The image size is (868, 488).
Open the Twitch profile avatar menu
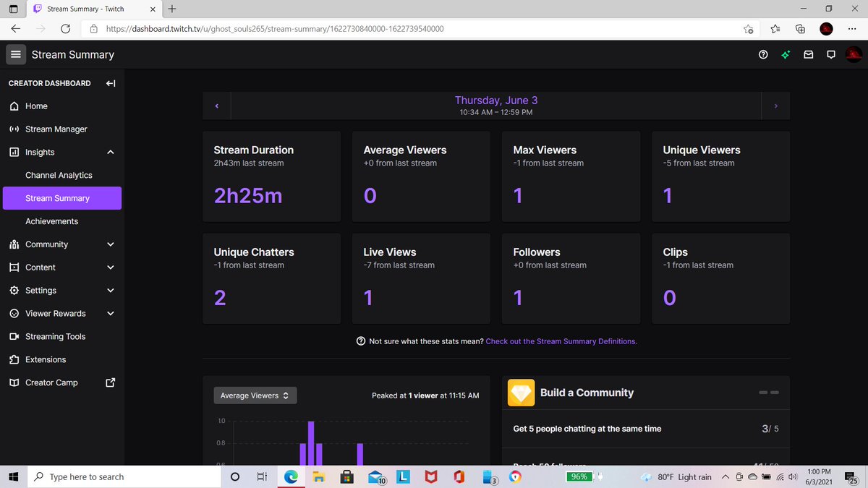pyautogui.click(x=854, y=54)
